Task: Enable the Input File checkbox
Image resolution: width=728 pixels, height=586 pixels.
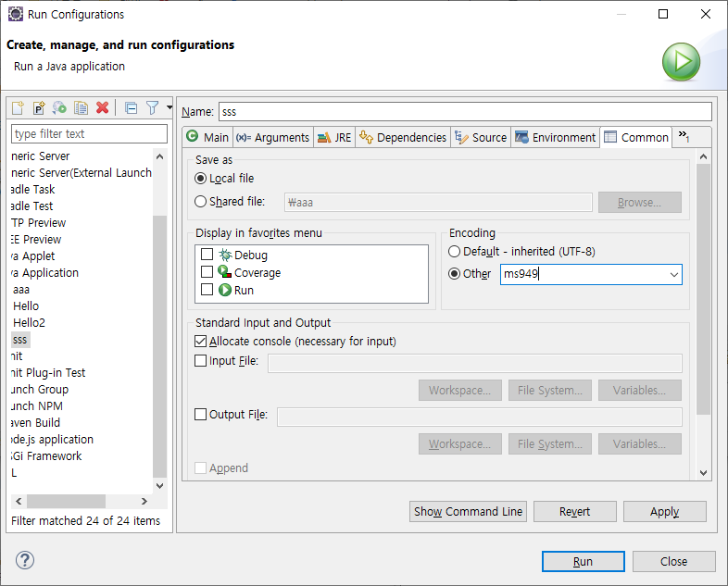Action: [201, 360]
